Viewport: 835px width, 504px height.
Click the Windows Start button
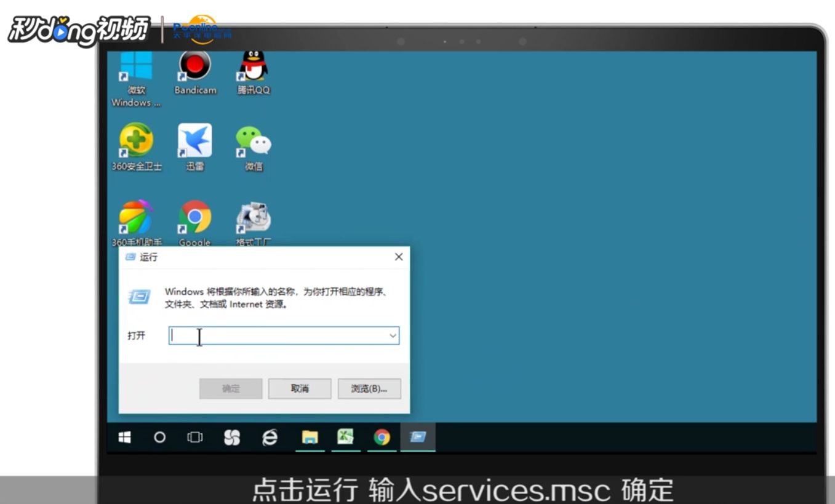(x=125, y=438)
